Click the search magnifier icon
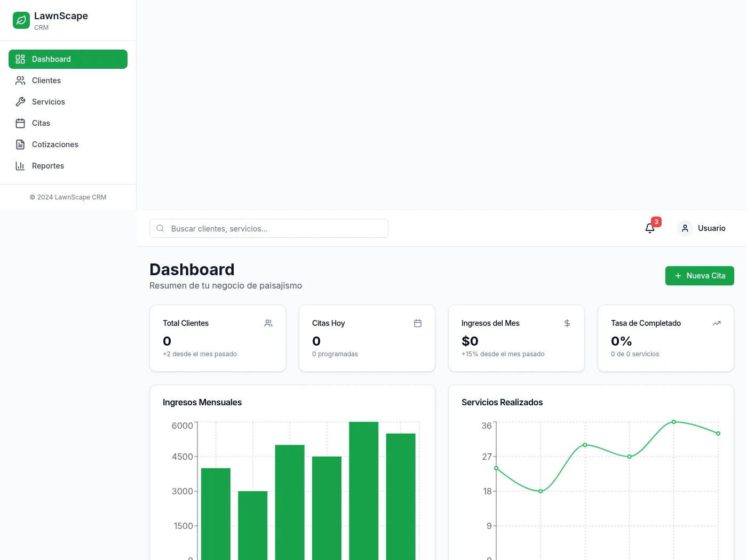747x560 pixels. (160, 228)
